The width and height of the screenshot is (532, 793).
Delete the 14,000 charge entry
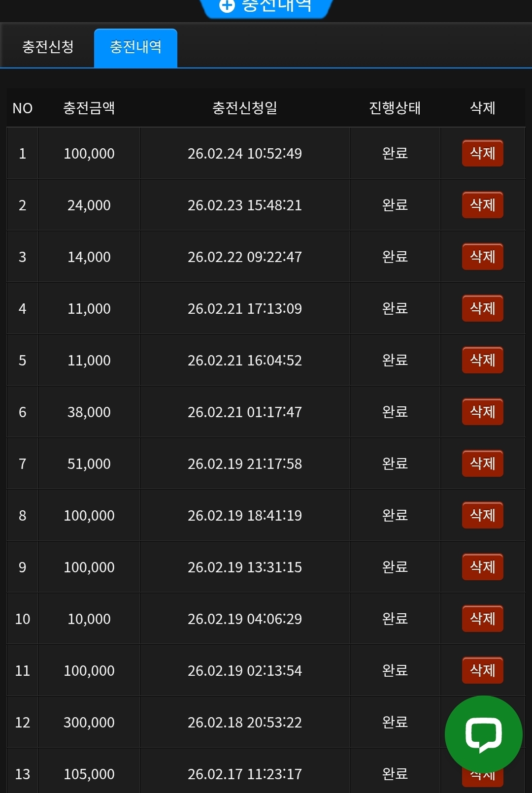pos(482,257)
